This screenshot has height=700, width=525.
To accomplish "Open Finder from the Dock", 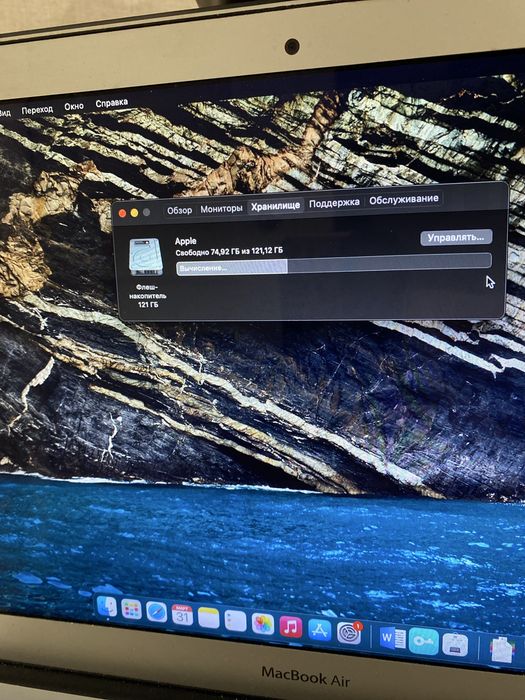I will [x=107, y=607].
